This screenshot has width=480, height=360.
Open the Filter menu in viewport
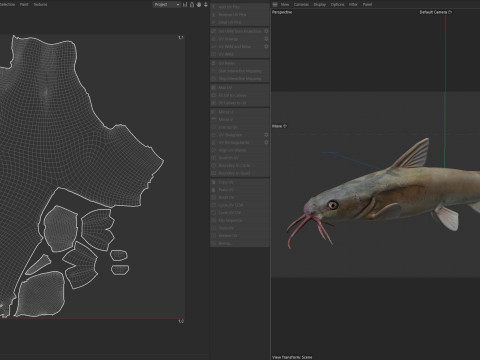(x=353, y=4)
